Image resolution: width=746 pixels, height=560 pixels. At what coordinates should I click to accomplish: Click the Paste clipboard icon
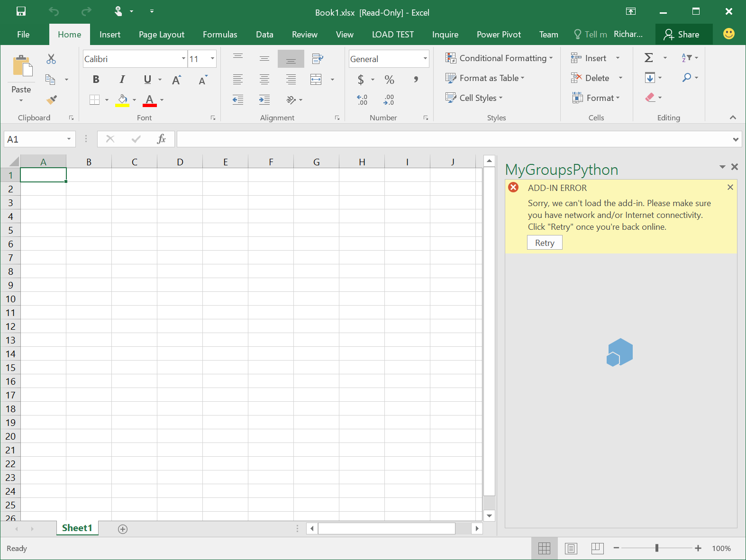tap(22, 65)
